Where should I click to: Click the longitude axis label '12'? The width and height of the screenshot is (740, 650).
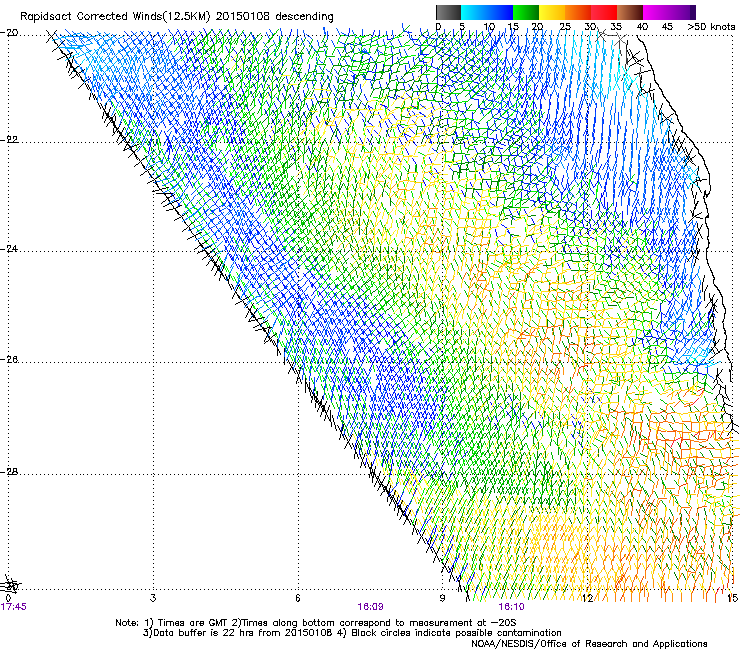588,598
